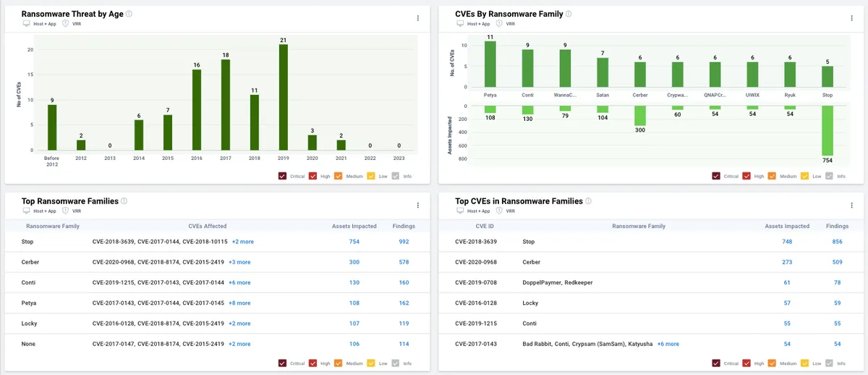This screenshot has width=868, height=375.
Task: Open 273 assets impacted for CVE-2020-0968
Action: click(x=787, y=262)
